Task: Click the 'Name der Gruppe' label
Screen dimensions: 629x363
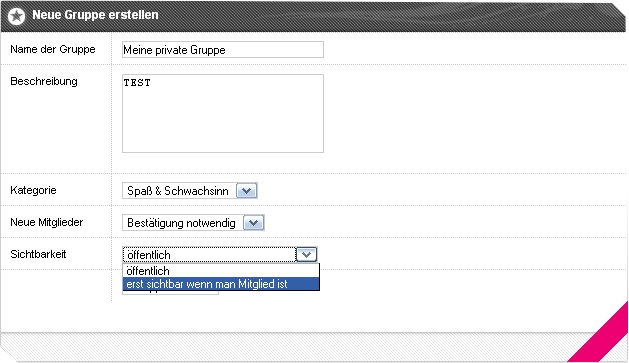Action: (x=53, y=49)
